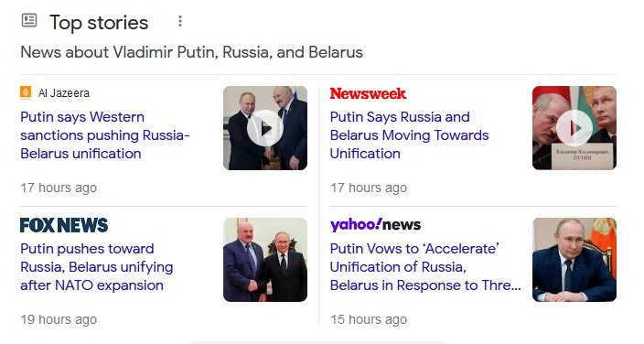Open the Top stories three-dot options menu

coord(180,21)
